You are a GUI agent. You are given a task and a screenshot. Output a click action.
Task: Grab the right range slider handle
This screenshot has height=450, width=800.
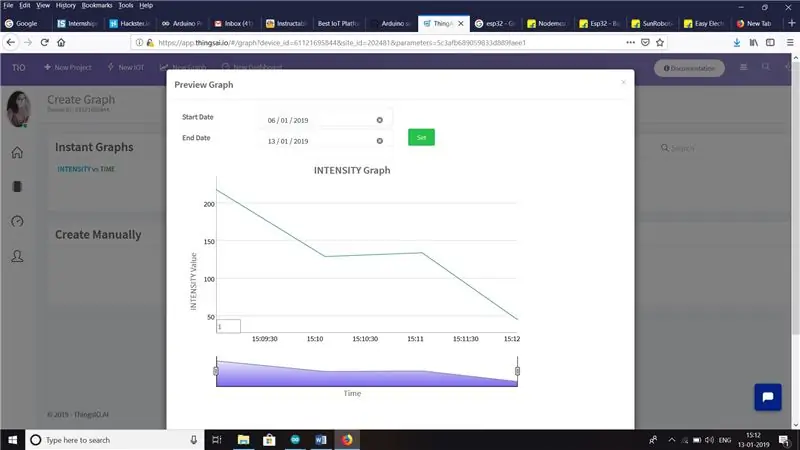tap(517, 371)
